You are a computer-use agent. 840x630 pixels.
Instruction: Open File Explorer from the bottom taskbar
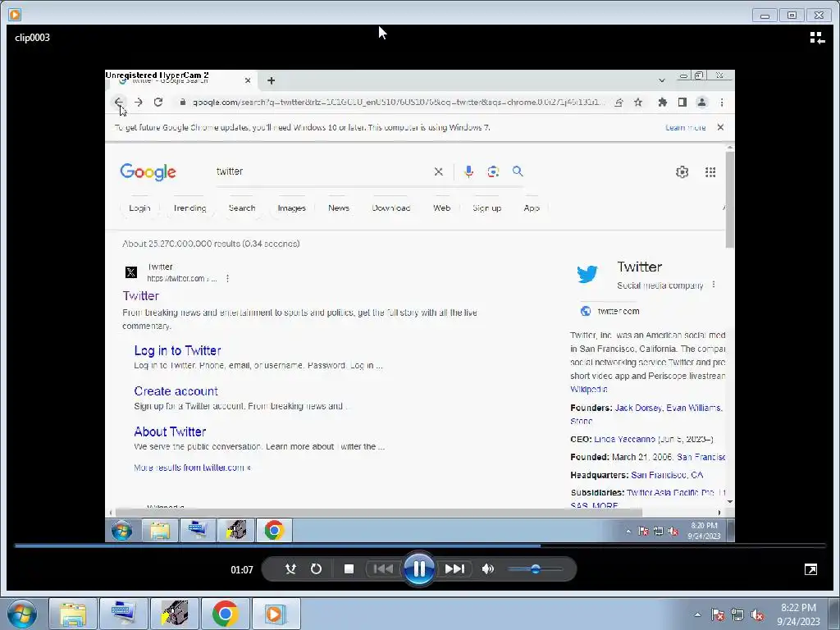pyautogui.click(x=73, y=614)
